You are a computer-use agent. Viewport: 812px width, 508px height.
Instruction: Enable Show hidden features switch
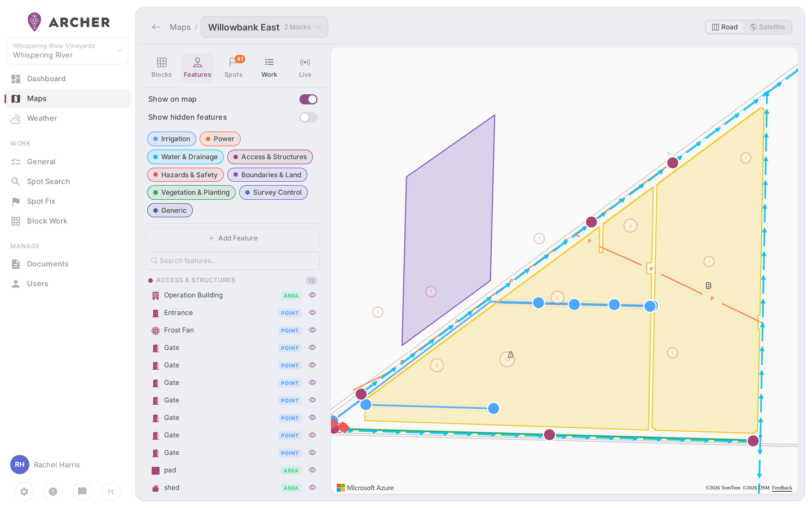(x=308, y=117)
